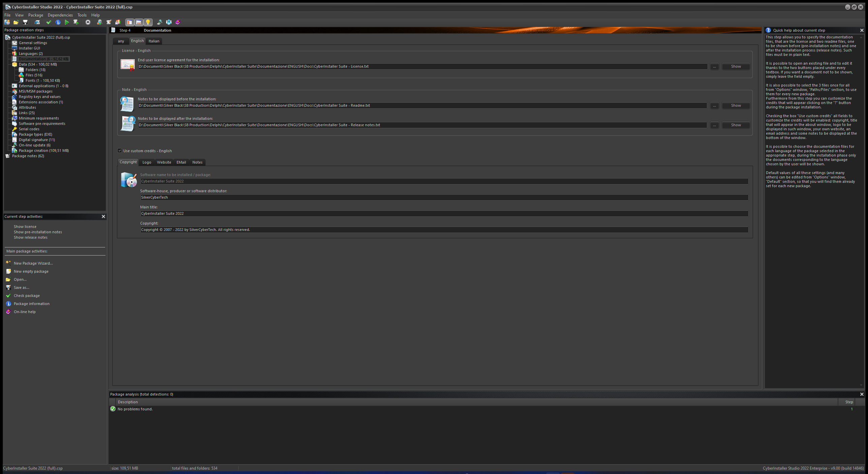Viewport: 868px width, 474px height.
Task: Browse for the license file with ... button
Action: point(714,66)
